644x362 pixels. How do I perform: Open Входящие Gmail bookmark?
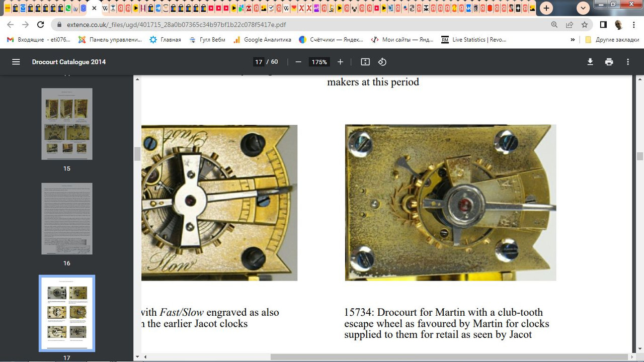[39, 40]
